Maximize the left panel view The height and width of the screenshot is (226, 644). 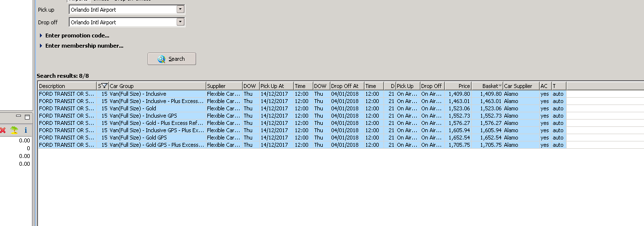point(27,117)
